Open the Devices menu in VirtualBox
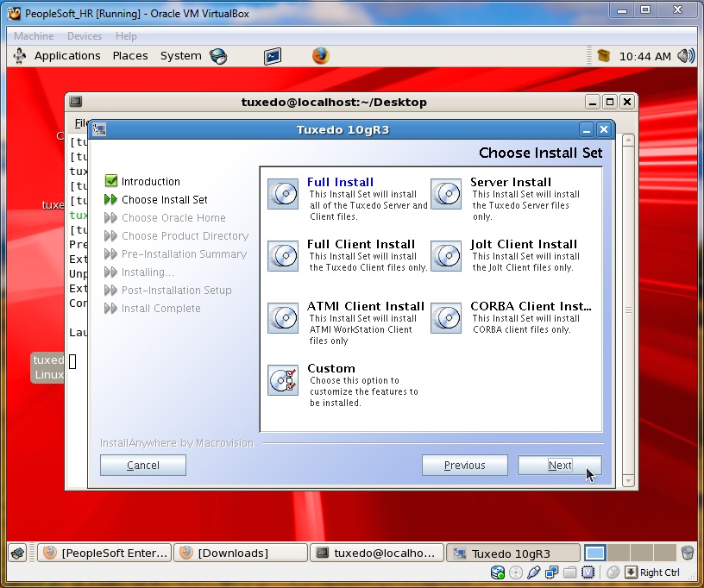 pos(85,36)
